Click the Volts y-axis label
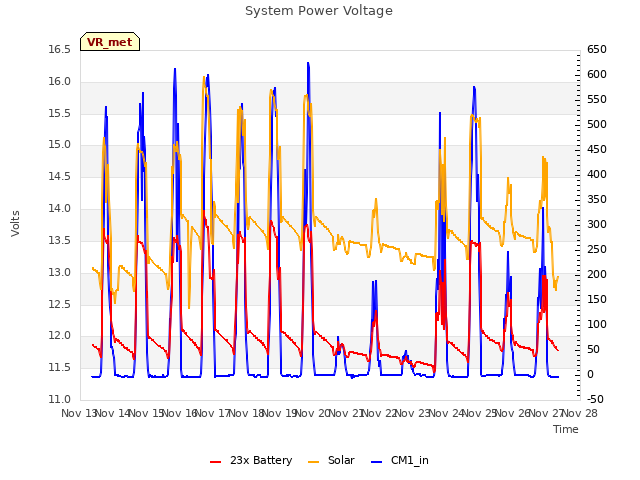This screenshot has height=480, width=640. pyautogui.click(x=15, y=223)
